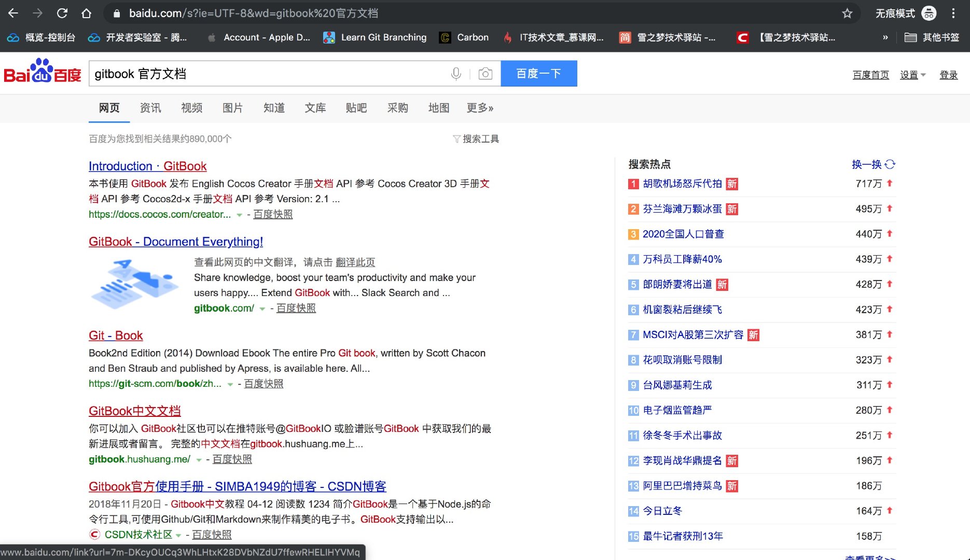Click inside the search input field
Viewport: 970px width, 560px height.
[x=259, y=73]
